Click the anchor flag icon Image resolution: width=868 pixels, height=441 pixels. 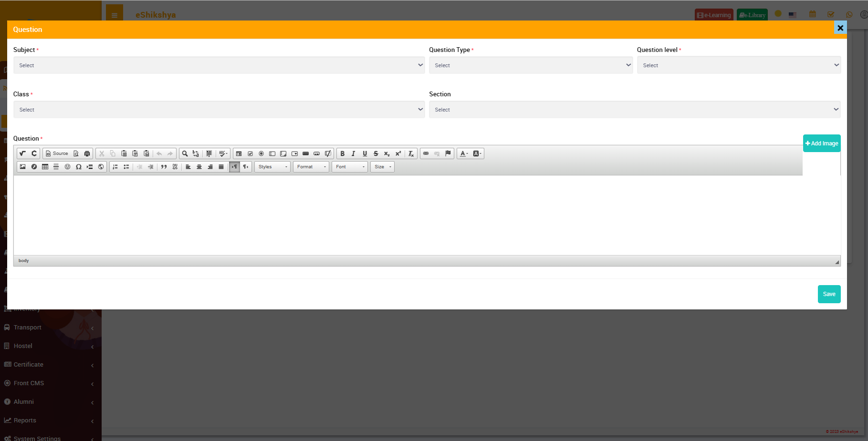(x=448, y=154)
